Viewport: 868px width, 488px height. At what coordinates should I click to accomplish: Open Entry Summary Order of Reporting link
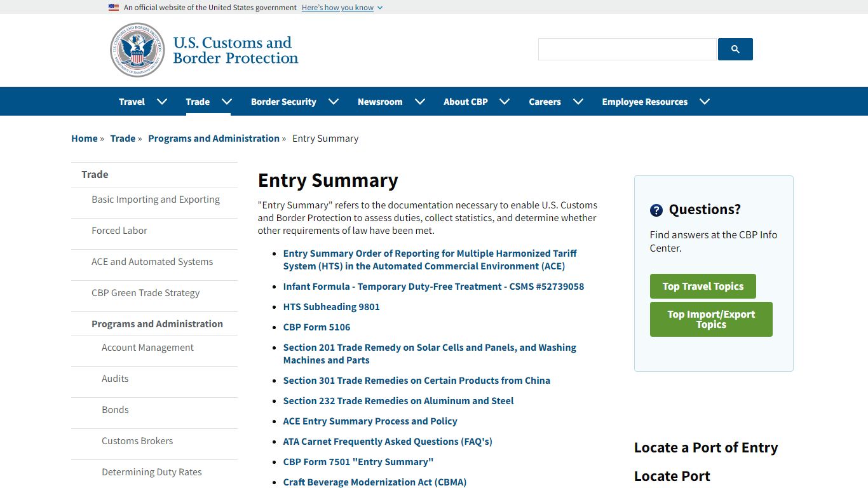point(430,260)
